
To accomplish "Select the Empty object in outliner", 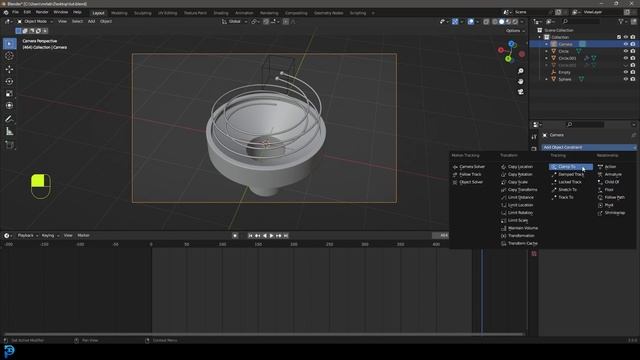I will [564, 72].
